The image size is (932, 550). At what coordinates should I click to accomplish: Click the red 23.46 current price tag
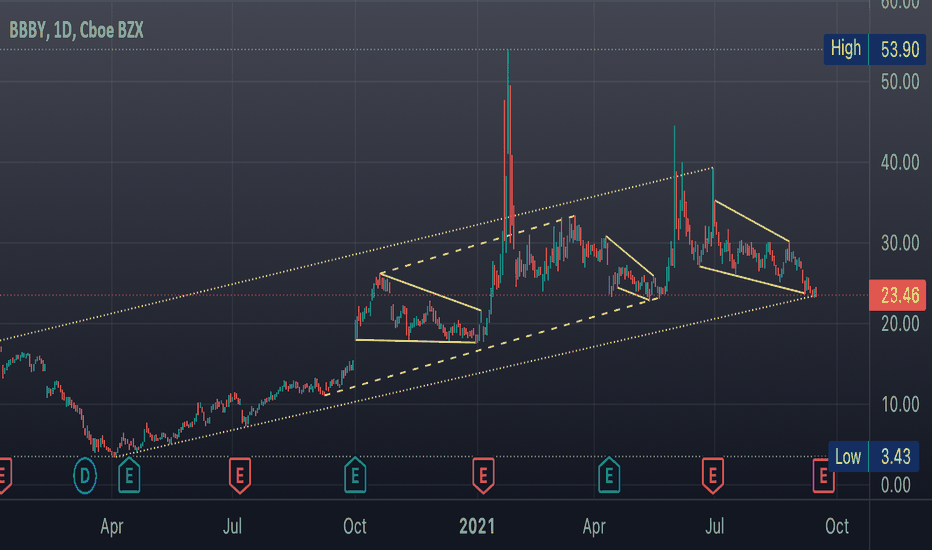898,295
